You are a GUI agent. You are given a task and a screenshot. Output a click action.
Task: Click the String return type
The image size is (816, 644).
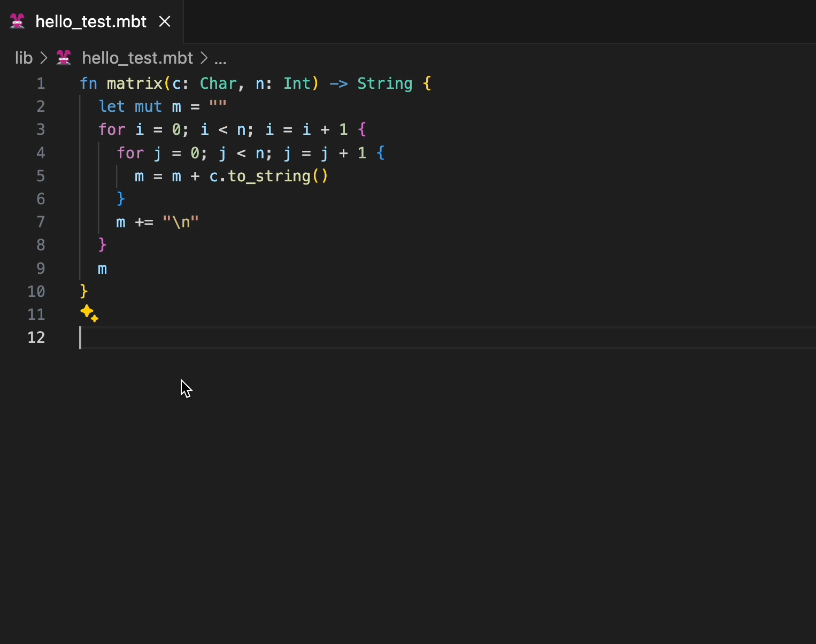[384, 83]
